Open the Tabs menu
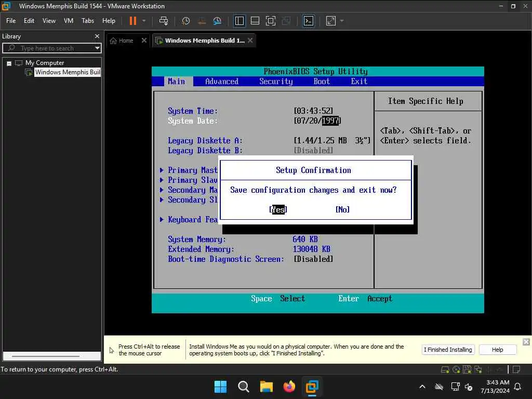The height and width of the screenshot is (399, 532). [x=87, y=21]
